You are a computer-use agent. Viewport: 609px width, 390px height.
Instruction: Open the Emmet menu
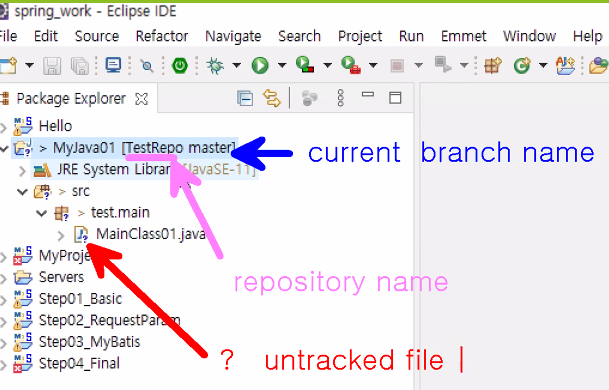(x=463, y=36)
